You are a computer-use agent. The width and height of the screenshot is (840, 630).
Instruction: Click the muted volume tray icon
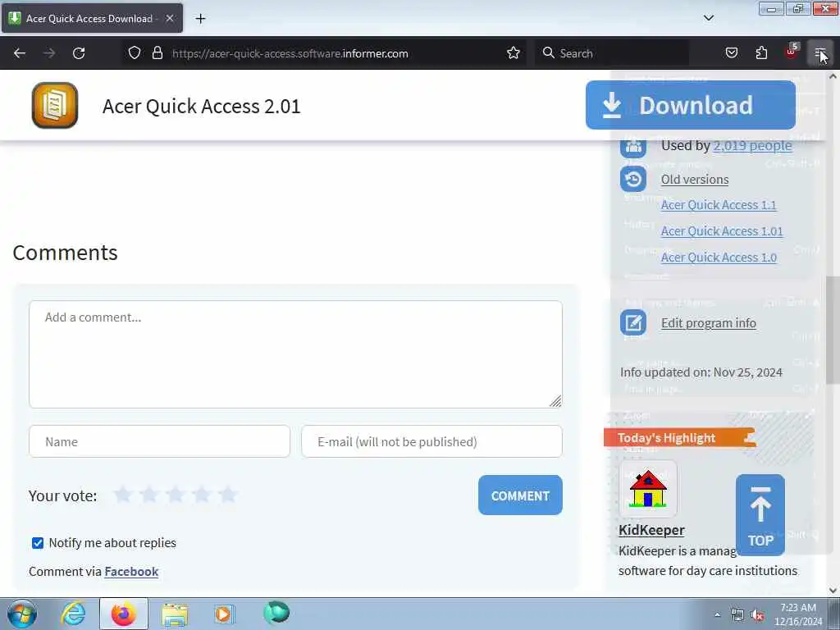click(757, 615)
